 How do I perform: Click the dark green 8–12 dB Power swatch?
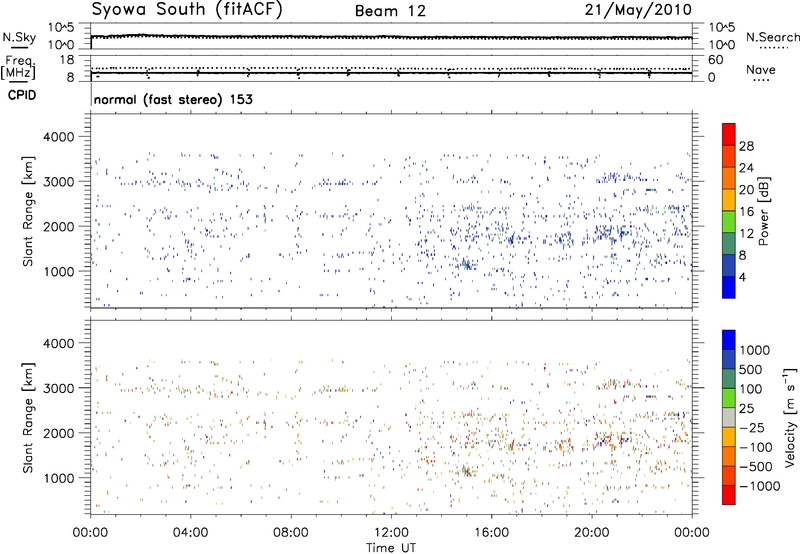point(729,243)
